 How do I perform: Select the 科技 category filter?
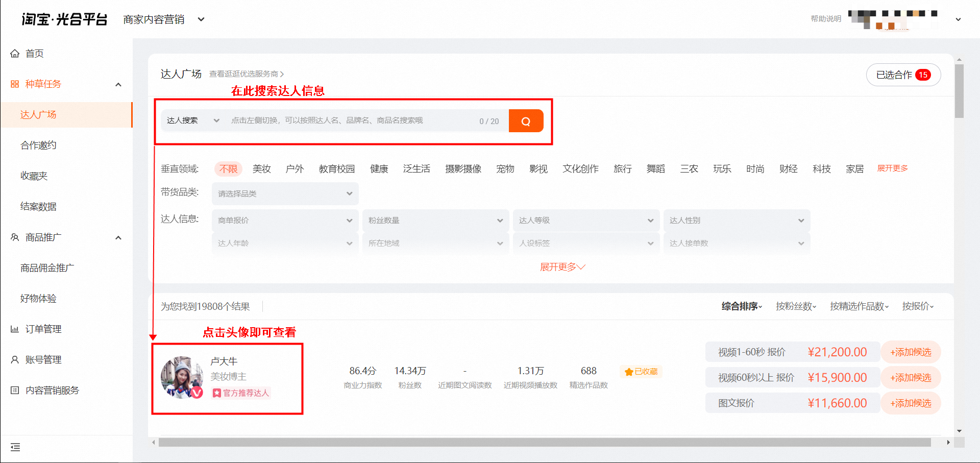(x=821, y=169)
